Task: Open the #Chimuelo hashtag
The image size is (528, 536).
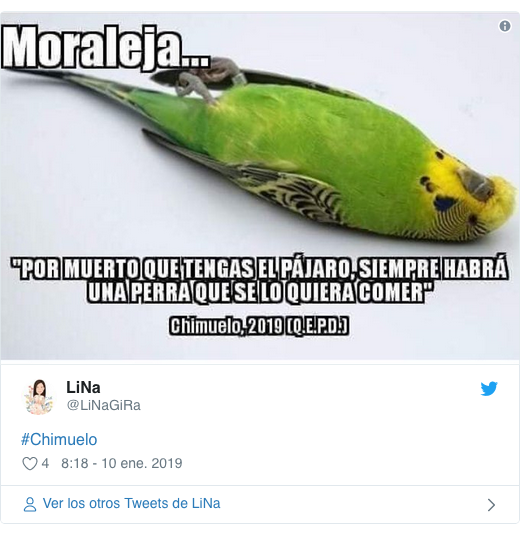Action: click(x=59, y=439)
